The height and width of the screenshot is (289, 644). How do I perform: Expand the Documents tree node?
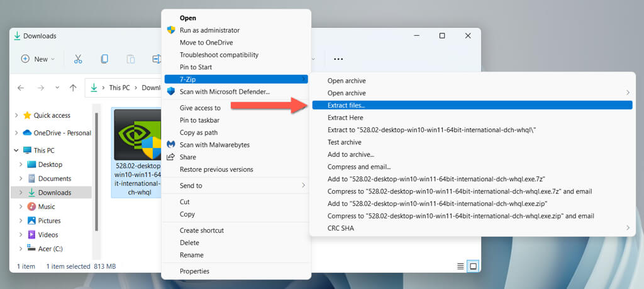(x=21, y=178)
